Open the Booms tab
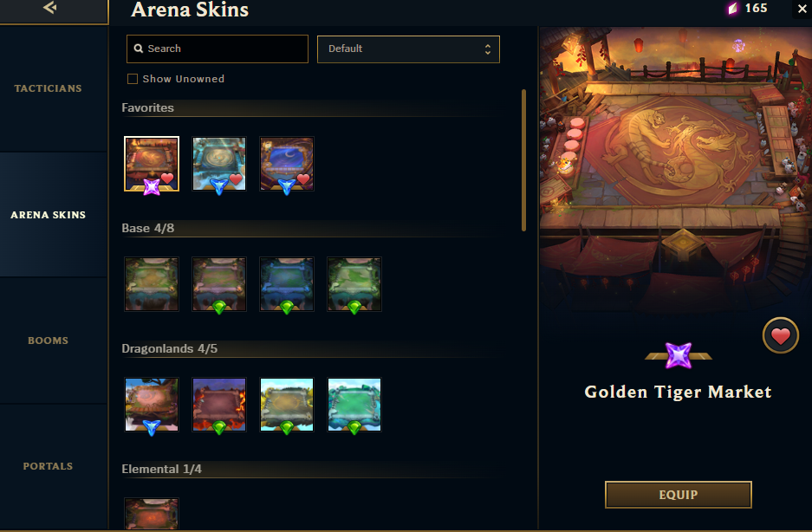This screenshot has height=532, width=812. 49,341
